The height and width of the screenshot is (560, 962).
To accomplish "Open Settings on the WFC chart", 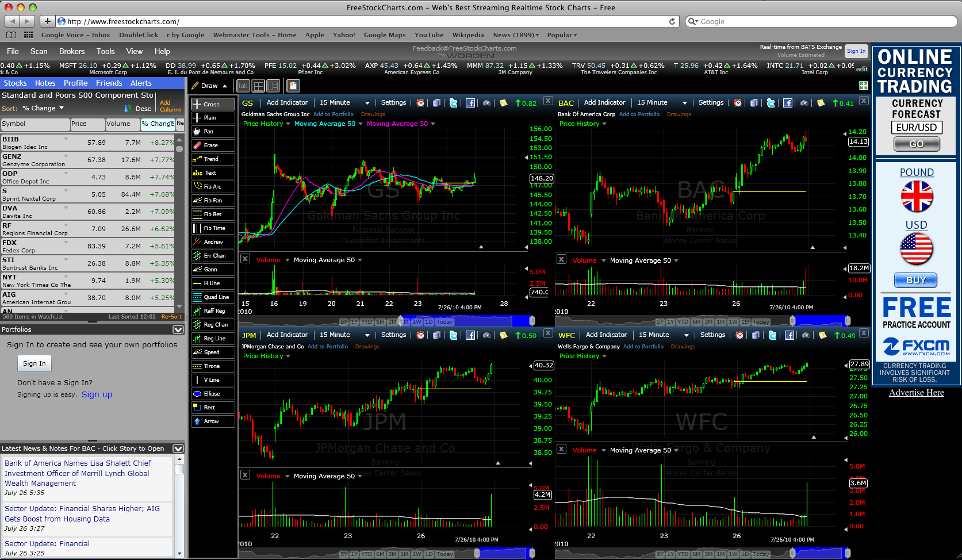I will pyautogui.click(x=712, y=335).
